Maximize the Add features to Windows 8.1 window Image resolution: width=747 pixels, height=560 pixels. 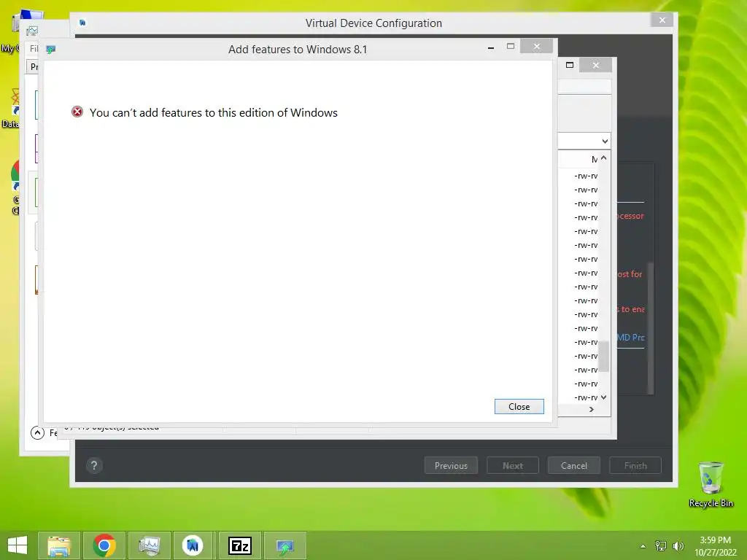(x=510, y=46)
